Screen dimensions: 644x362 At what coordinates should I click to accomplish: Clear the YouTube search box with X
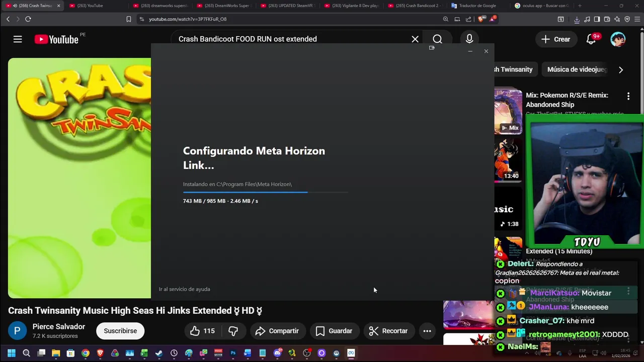tap(415, 39)
